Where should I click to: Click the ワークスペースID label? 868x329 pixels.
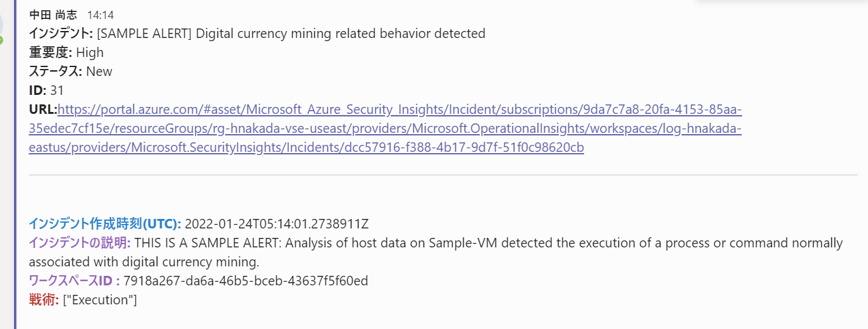point(74,281)
